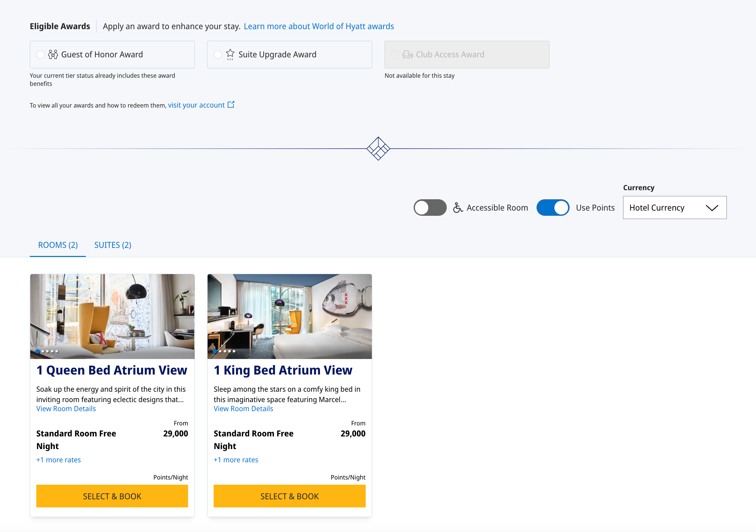This screenshot has height=532, width=756.
Task: Click the external link icon beside visit your account
Action: [x=231, y=105]
